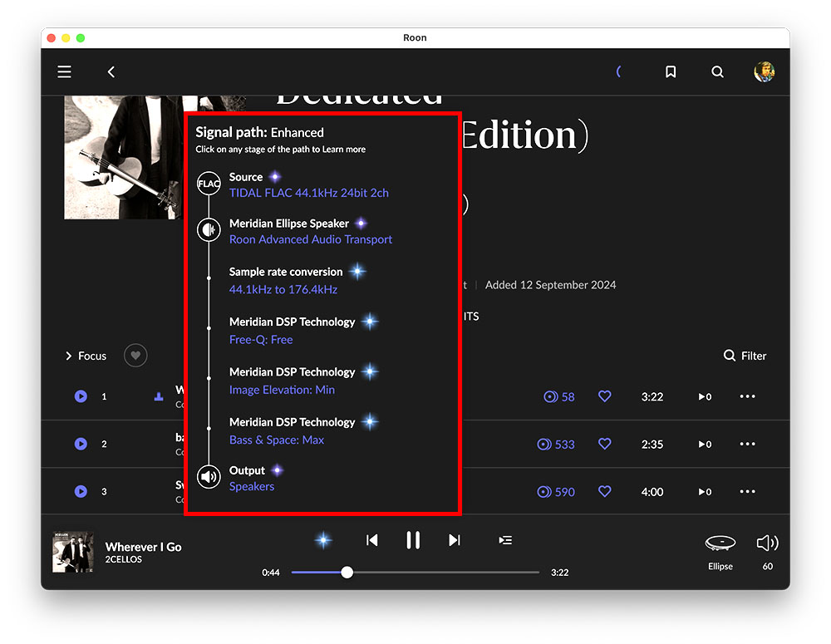
Task: Open search with the magnifier icon
Action: [717, 72]
